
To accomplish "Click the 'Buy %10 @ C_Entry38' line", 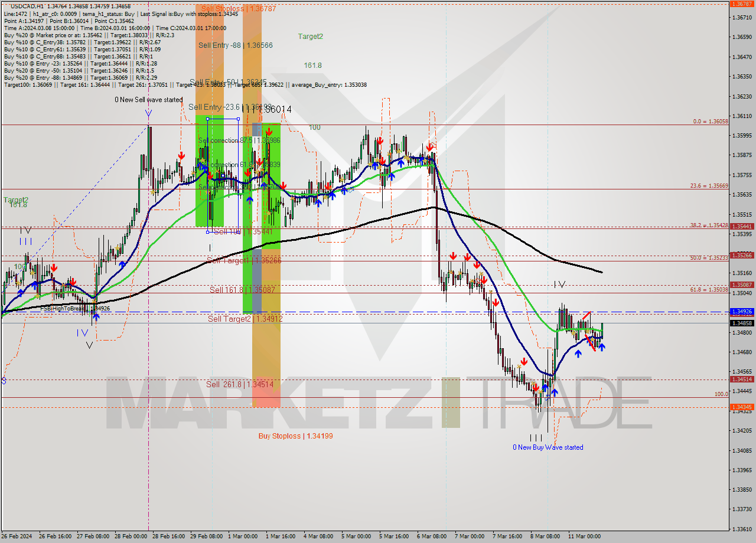I will [x=82, y=42].
